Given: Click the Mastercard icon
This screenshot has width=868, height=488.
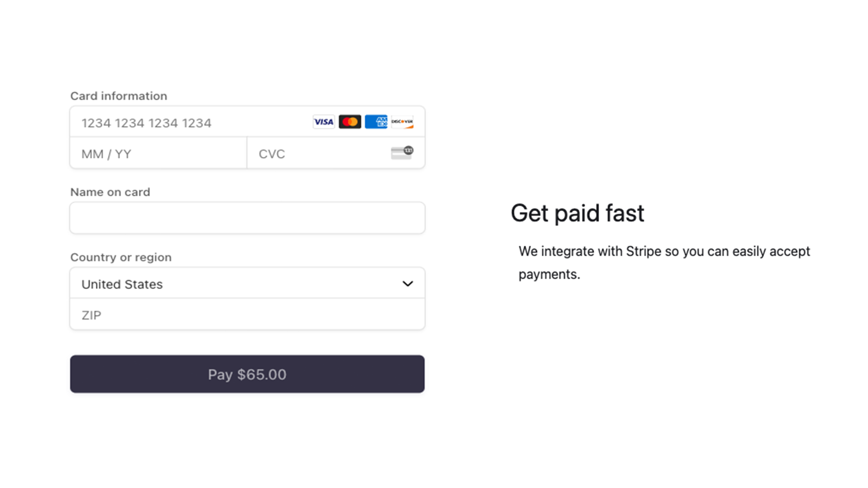Looking at the screenshot, I should pos(349,122).
